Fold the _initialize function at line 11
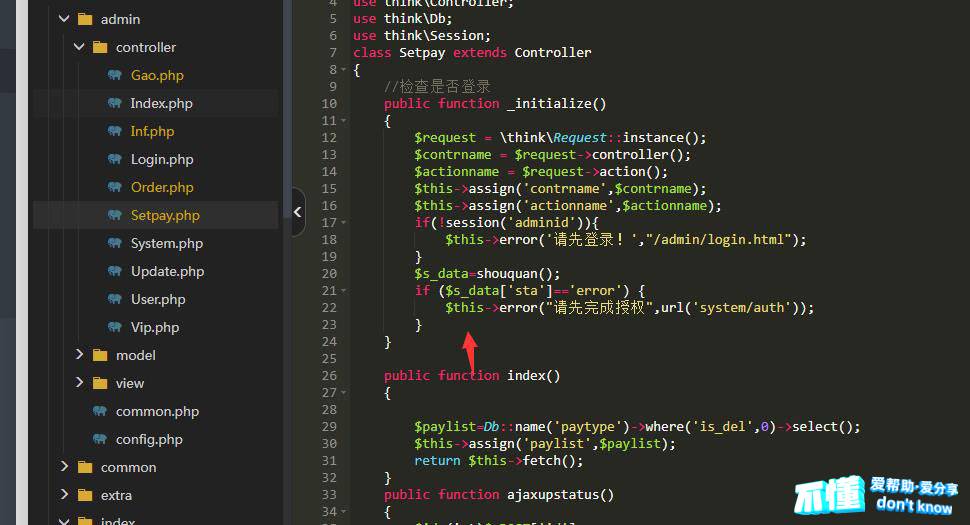The image size is (970, 525). [344, 121]
